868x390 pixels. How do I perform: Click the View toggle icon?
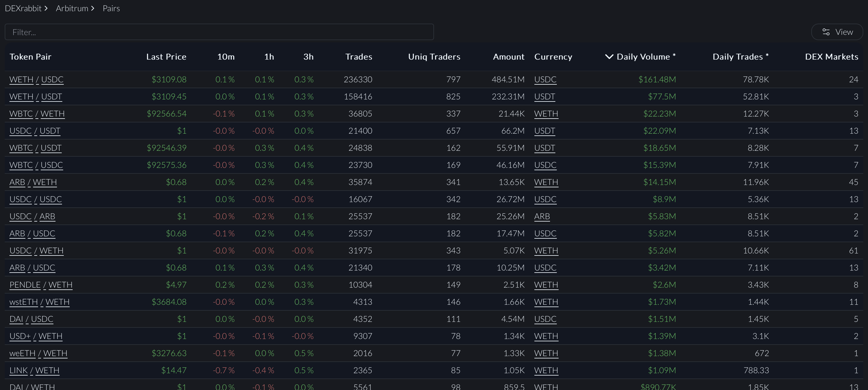click(827, 32)
